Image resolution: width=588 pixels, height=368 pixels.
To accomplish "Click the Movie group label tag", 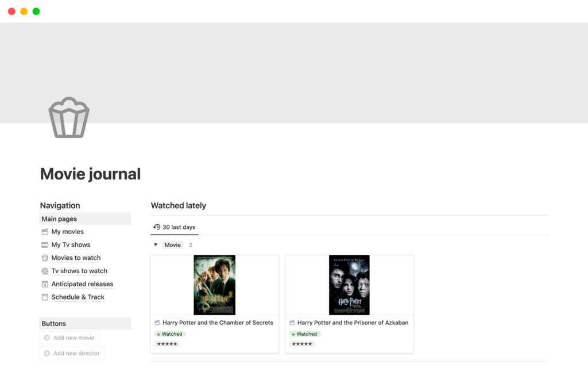I will (172, 245).
